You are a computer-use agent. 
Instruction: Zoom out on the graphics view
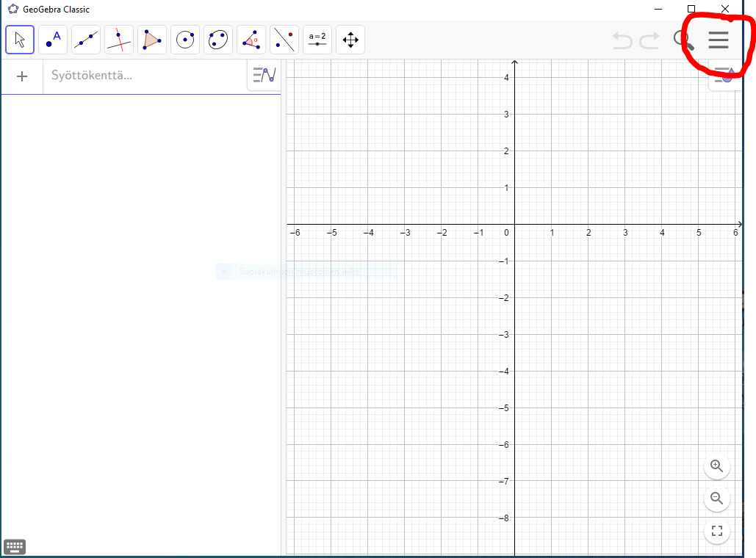coord(717,499)
